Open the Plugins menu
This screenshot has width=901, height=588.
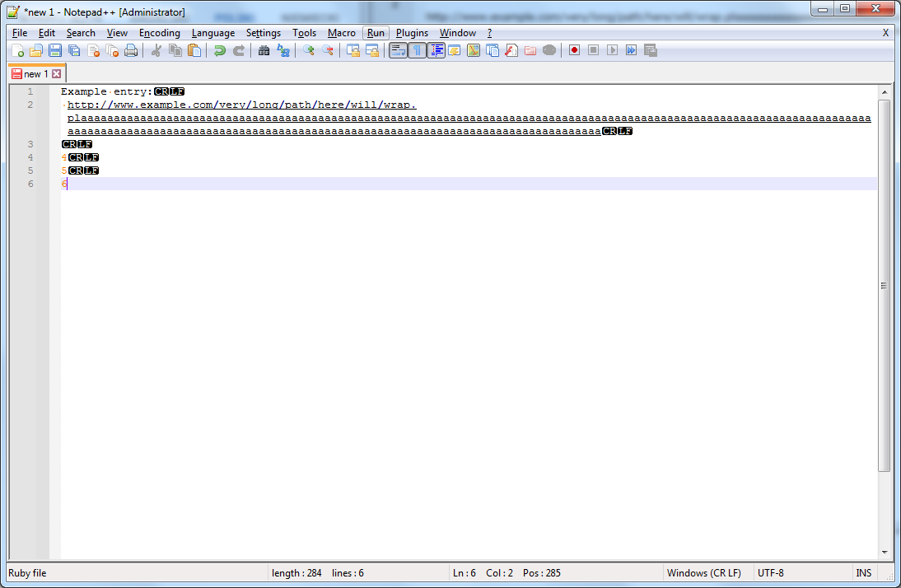412,33
